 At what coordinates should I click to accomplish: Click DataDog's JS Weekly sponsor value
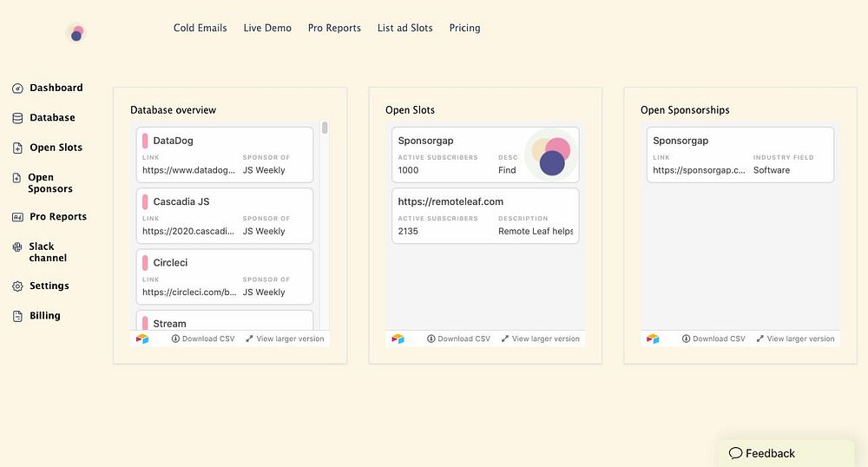coord(264,170)
